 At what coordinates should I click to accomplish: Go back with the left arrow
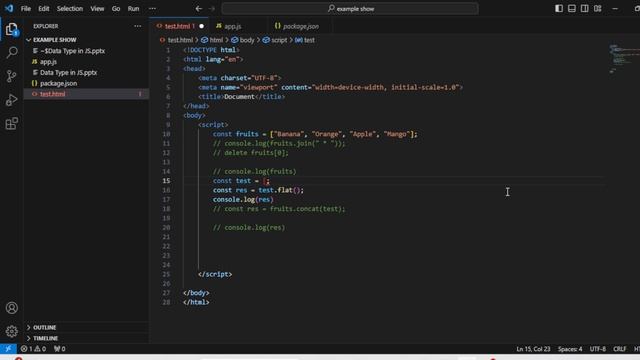coord(199,9)
